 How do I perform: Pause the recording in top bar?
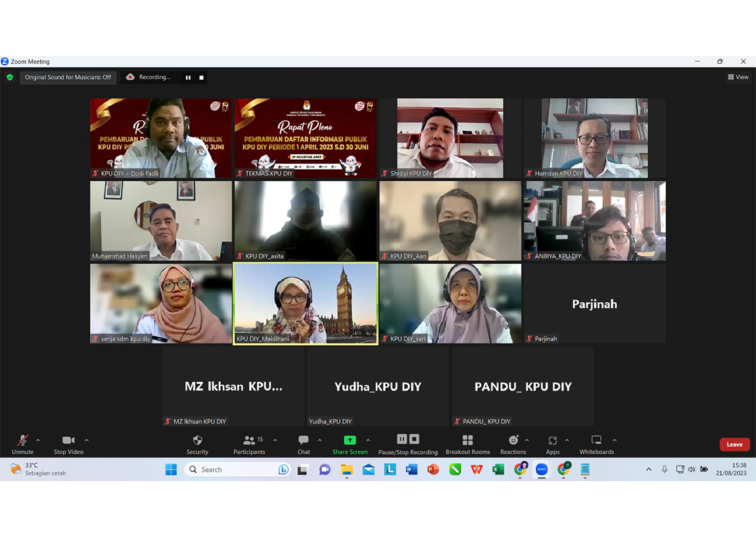click(188, 78)
